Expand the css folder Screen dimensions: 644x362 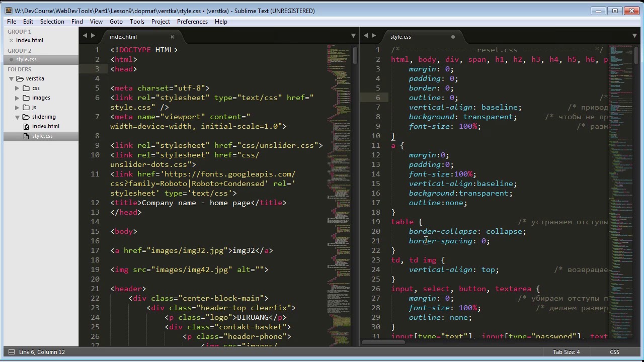click(17, 88)
